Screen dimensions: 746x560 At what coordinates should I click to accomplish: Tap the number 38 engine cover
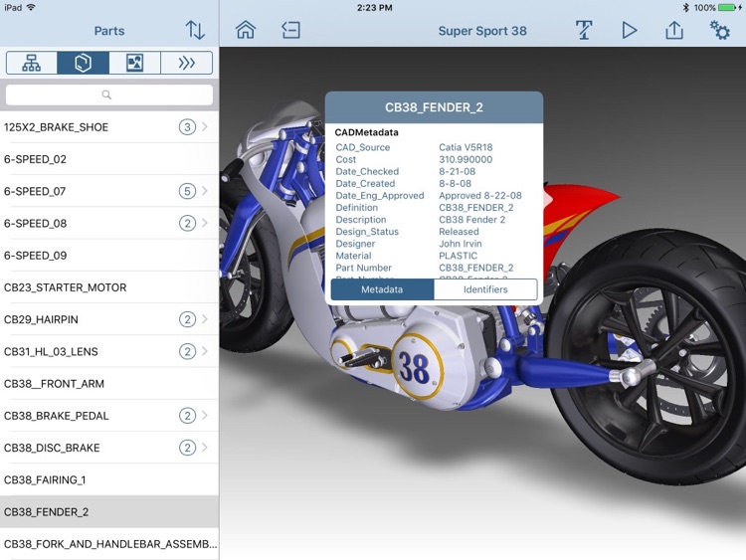click(417, 367)
